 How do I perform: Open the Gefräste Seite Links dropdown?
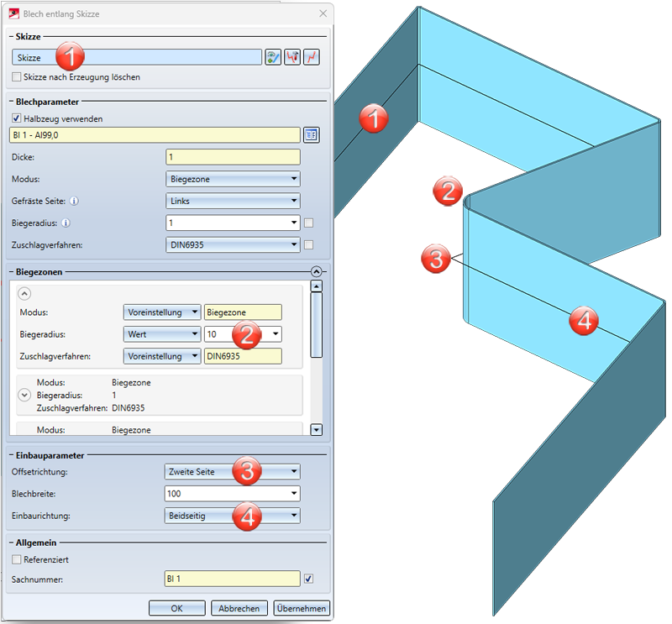233,201
